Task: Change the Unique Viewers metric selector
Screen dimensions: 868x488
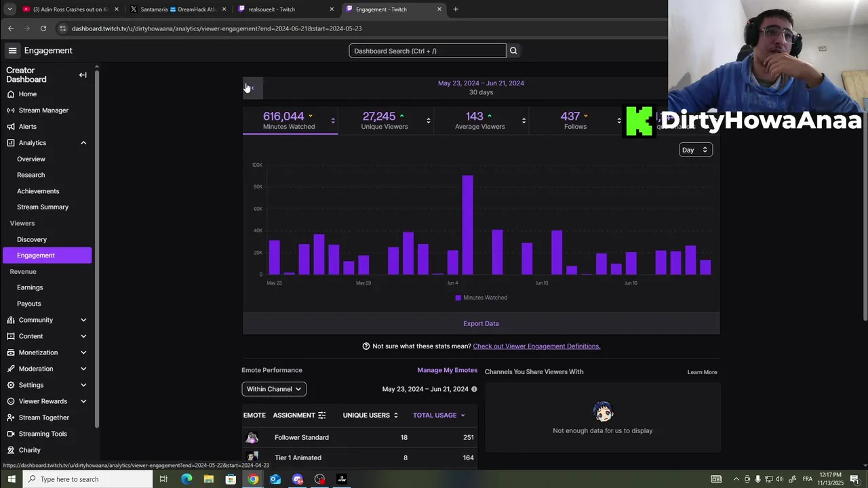Action: coord(428,121)
